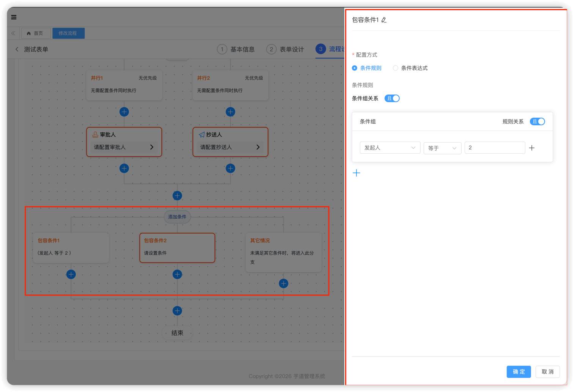Viewport: 574px width, 392px height.
Task: Switch to the 修改流程 tab
Action: pos(68,33)
